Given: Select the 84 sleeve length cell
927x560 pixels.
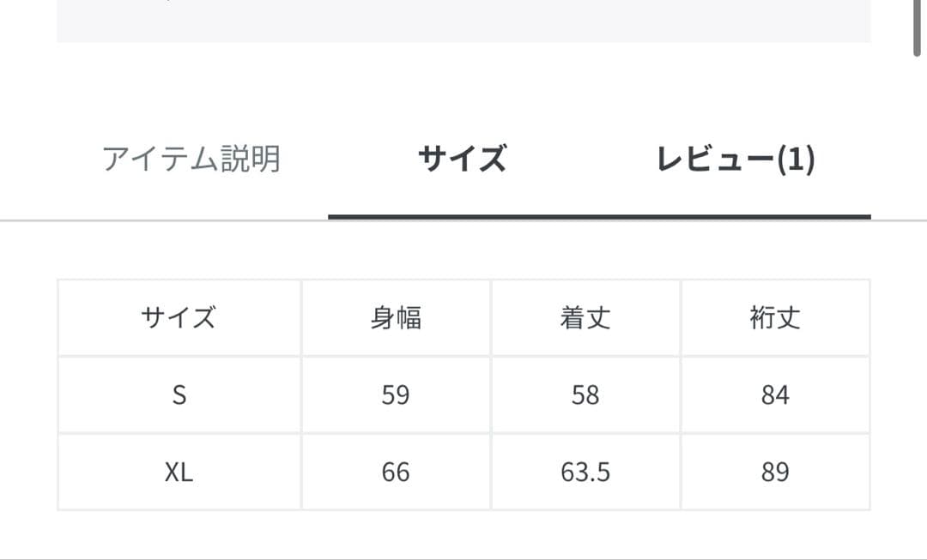Looking at the screenshot, I should click(775, 394).
